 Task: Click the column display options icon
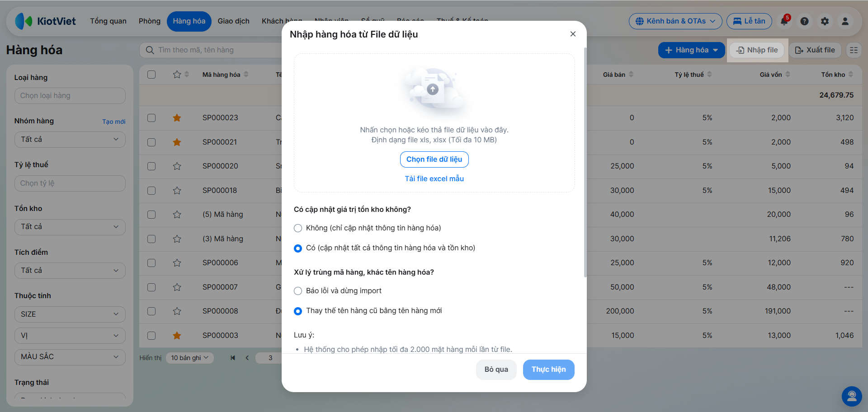pos(854,50)
